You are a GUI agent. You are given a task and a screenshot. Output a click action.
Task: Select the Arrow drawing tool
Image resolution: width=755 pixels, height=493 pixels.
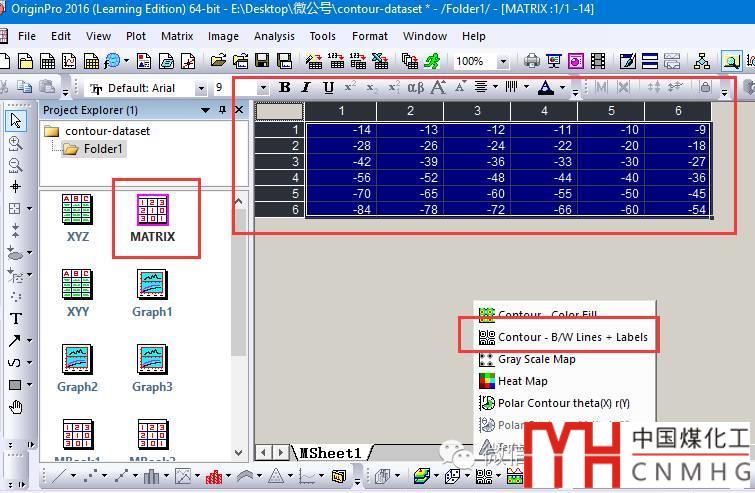pos(14,341)
